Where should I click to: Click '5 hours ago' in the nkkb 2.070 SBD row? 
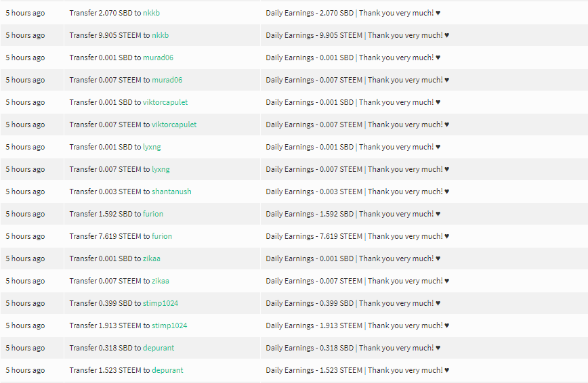25,13
